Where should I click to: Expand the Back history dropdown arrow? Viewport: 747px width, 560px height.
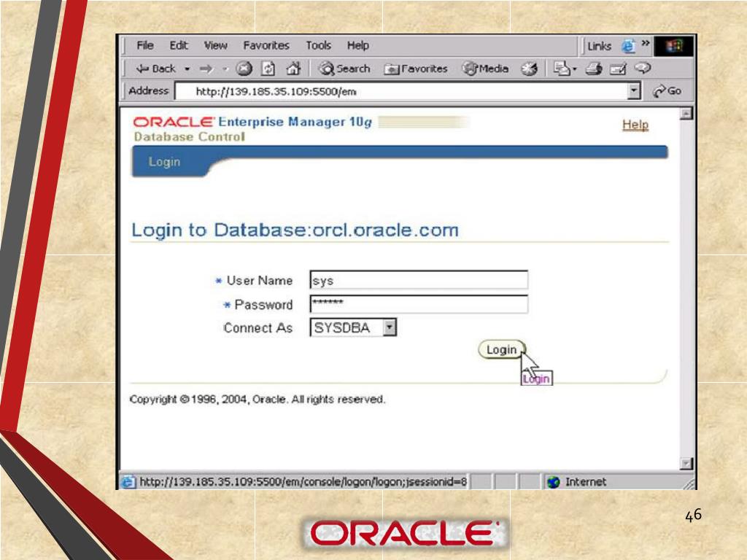pyautogui.click(x=187, y=69)
